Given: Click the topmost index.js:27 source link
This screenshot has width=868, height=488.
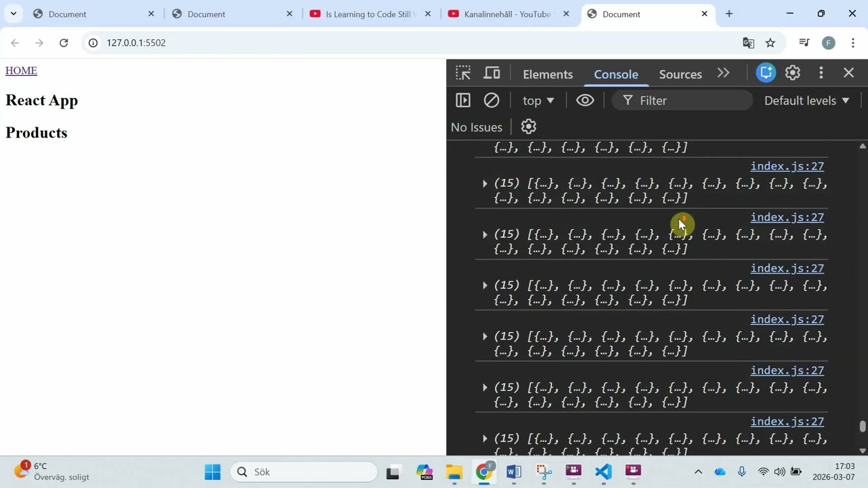Looking at the screenshot, I should click(787, 166).
